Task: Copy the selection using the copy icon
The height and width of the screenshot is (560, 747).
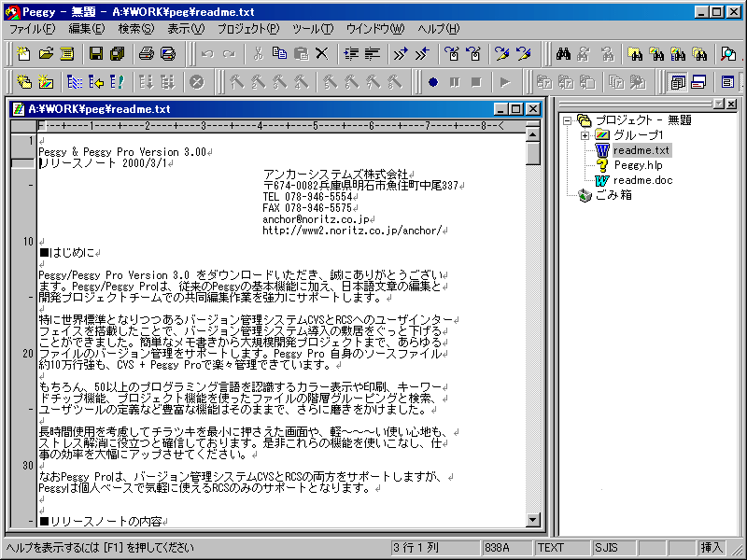Action: coord(279,54)
